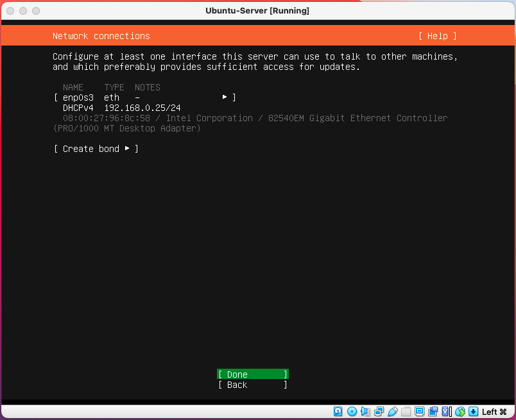Viewport: 516px width, 420px height.
Task: Click the NOTES column header
Action: coord(147,87)
